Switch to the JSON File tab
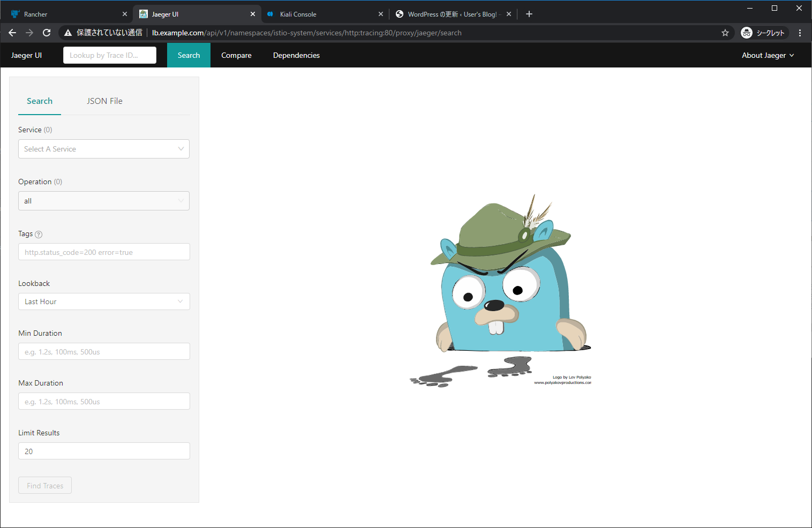812x528 pixels. (104, 101)
